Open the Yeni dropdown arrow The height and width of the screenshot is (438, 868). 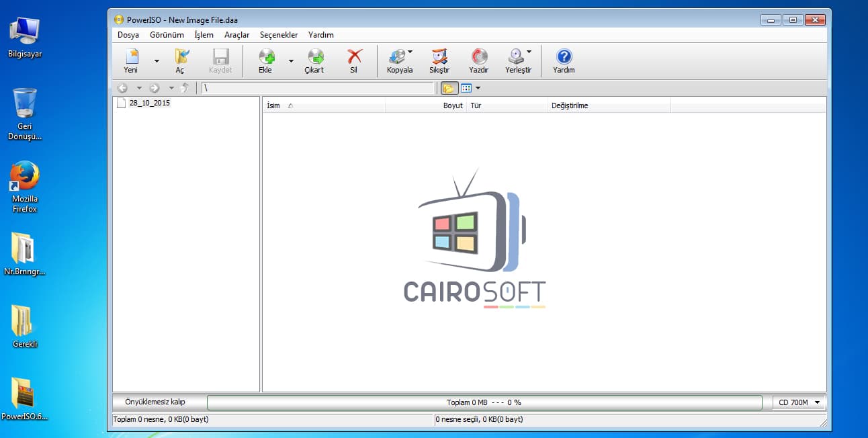point(157,61)
